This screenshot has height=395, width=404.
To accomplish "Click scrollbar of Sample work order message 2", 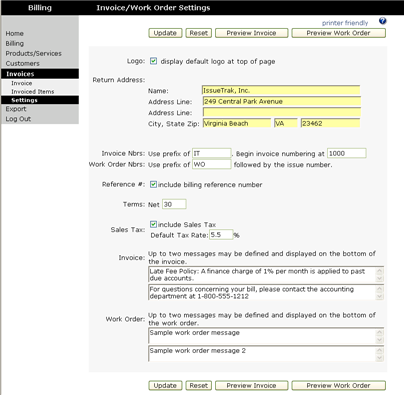I will coord(380,354).
